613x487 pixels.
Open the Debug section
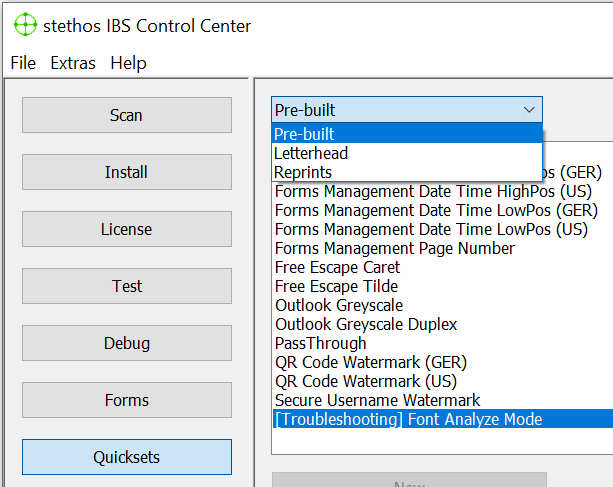pyautogui.click(x=126, y=343)
